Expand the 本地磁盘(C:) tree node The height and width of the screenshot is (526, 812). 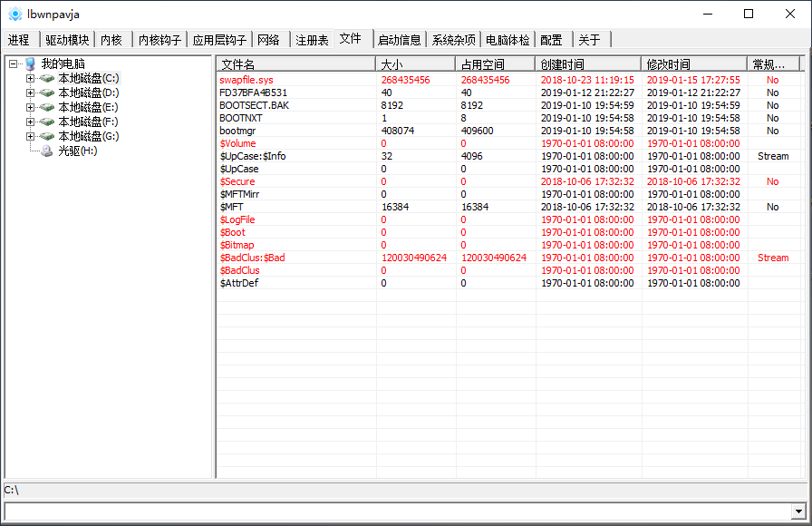pos(30,78)
